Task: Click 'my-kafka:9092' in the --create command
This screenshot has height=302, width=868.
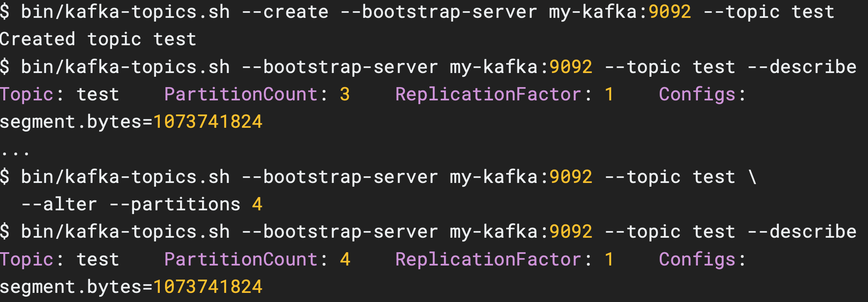Action: pyautogui.click(x=620, y=12)
